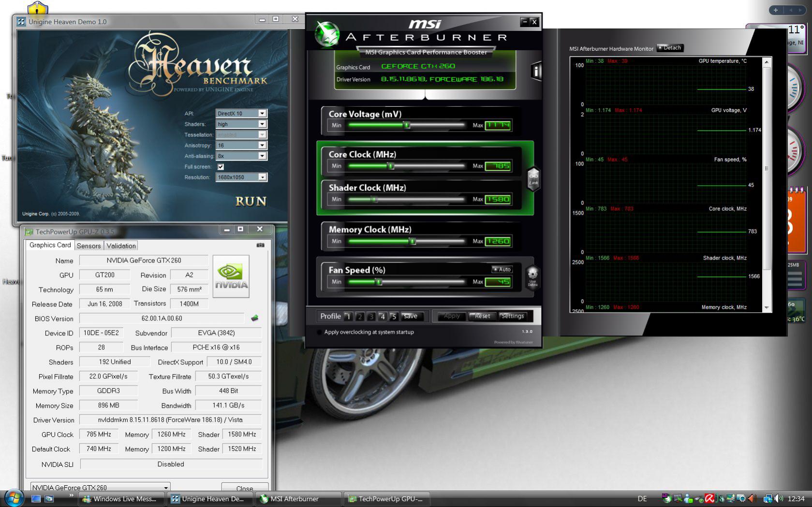Switch to the Graphics Card tab
The height and width of the screenshot is (507, 812).
50,245
